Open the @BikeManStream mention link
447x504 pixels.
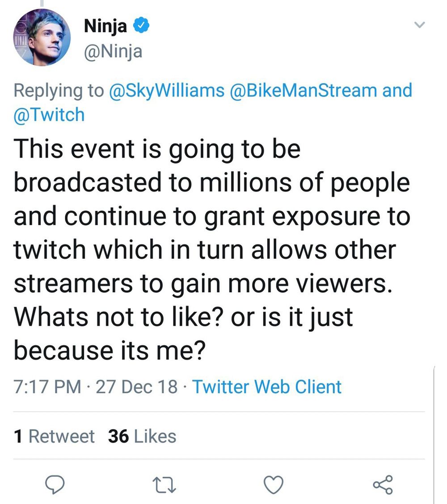coord(303,90)
